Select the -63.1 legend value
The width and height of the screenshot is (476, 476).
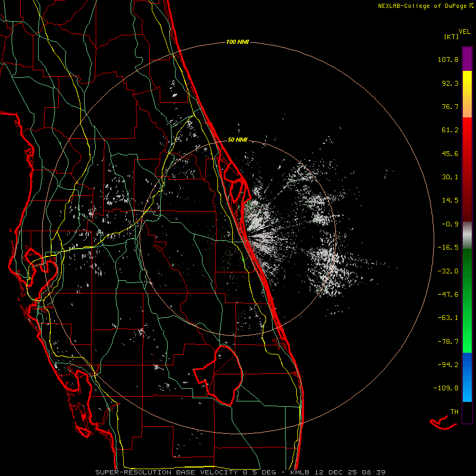click(448, 318)
